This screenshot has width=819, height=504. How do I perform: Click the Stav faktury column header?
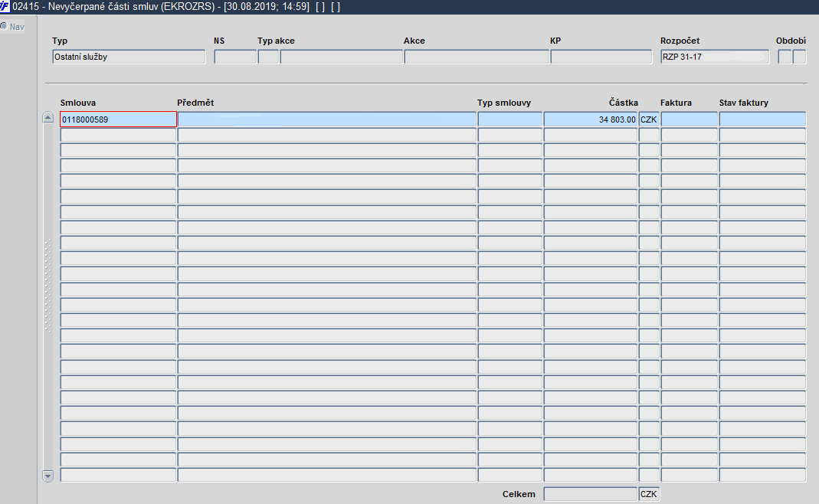click(x=743, y=103)
